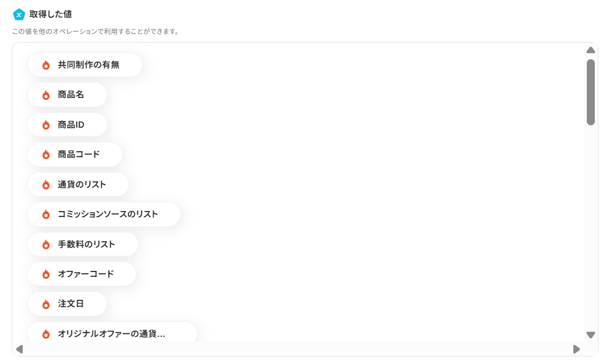Image resolution: width=609 pixels, height=364 pixels.
Task: Click the flame icon next to 商品名
Action: 46,94
